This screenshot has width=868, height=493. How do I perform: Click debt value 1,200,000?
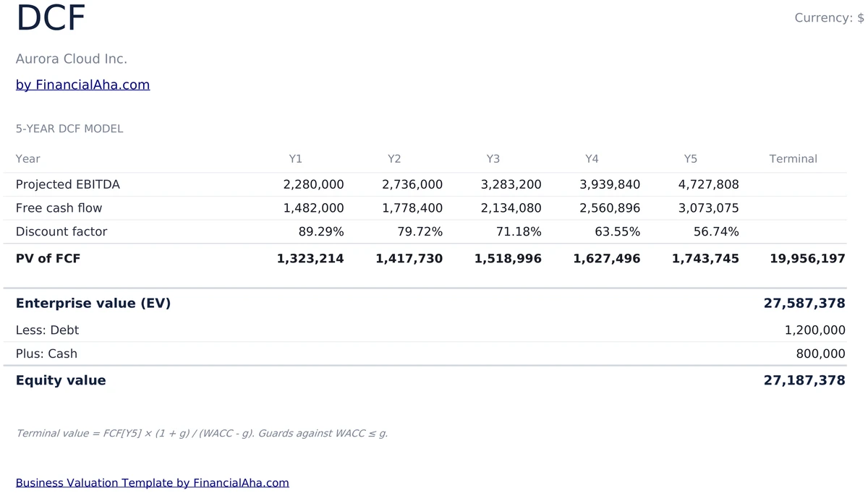[815, 330]
